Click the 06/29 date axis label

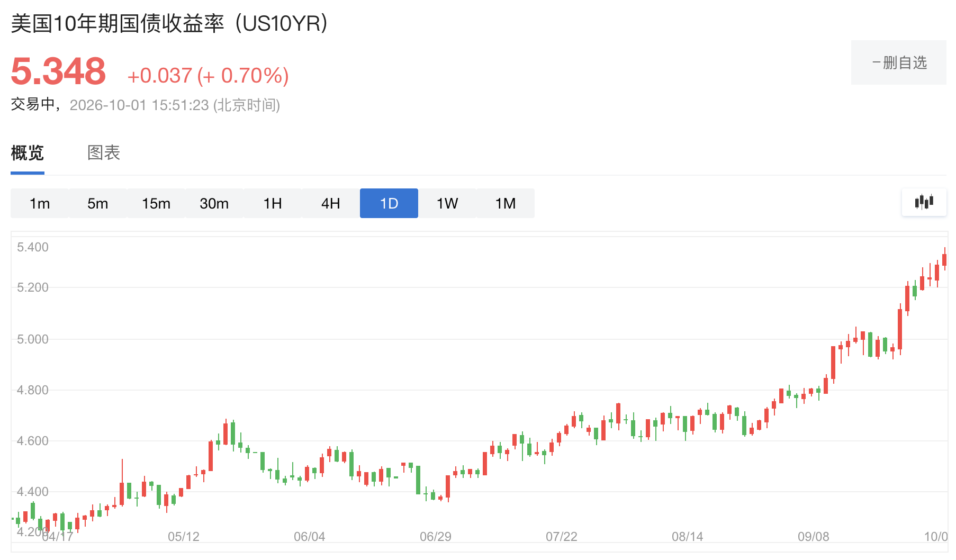(436, 537)
